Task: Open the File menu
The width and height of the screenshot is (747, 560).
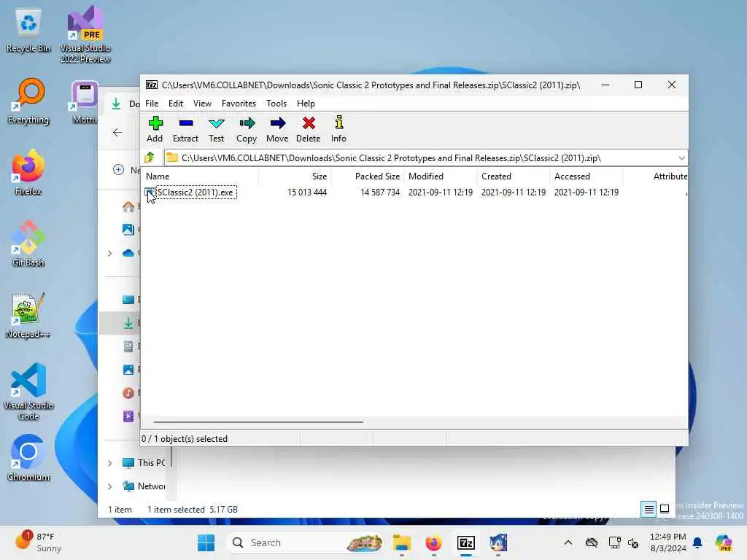Action: (152, 104)
